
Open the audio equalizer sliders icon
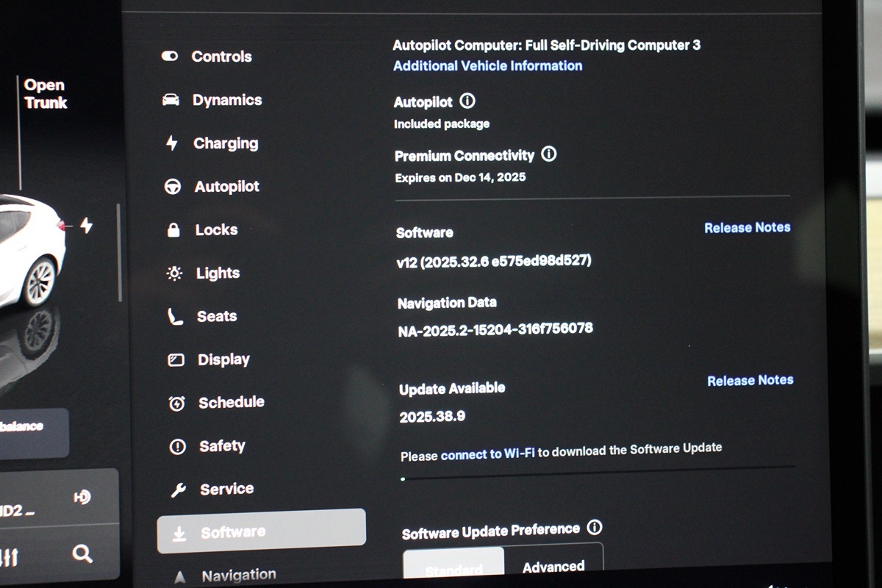(x=9, y=557)
